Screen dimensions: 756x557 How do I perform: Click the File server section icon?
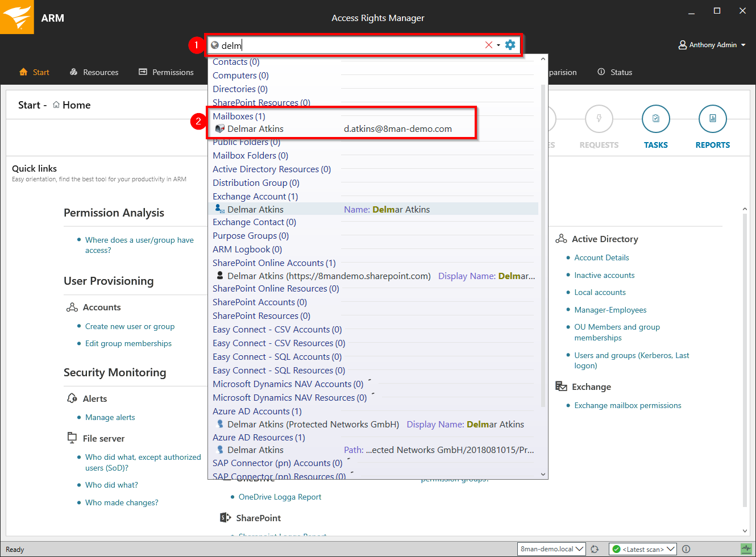point(72,438)
